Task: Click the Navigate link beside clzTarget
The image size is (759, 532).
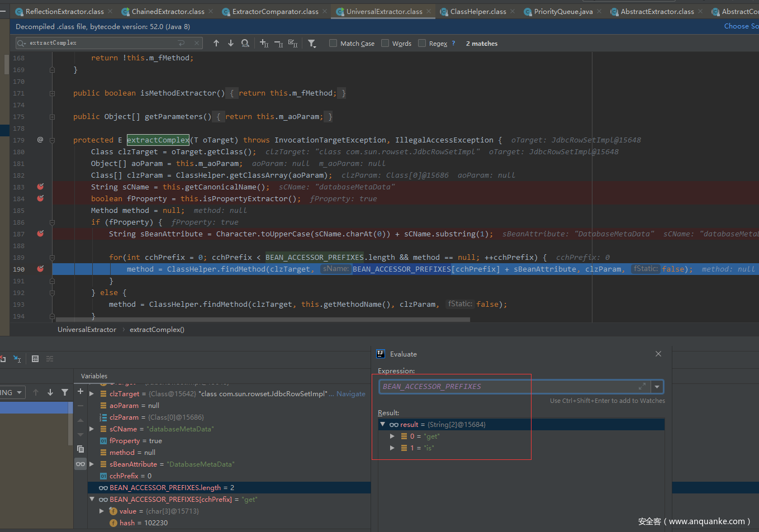Action: tap(350, 394)
